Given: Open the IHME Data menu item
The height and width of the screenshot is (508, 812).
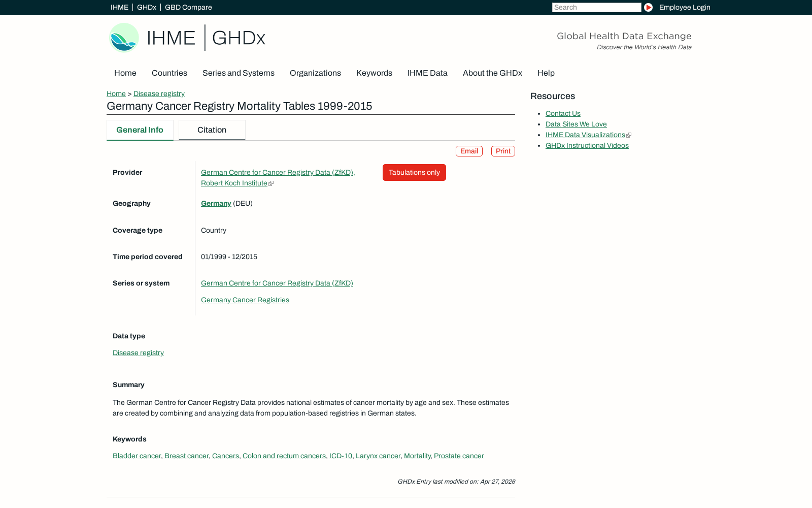Looking at the screenshot, I should [x=427, y=73].
